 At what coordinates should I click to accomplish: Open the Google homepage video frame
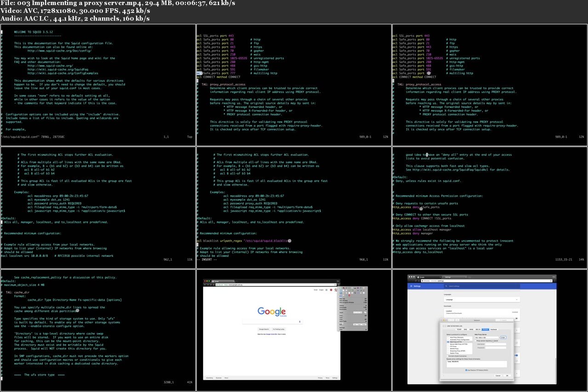point(294,330)
